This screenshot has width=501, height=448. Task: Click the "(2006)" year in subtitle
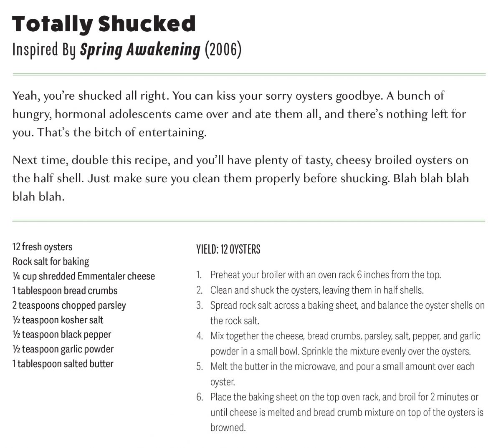click(223, 50)
